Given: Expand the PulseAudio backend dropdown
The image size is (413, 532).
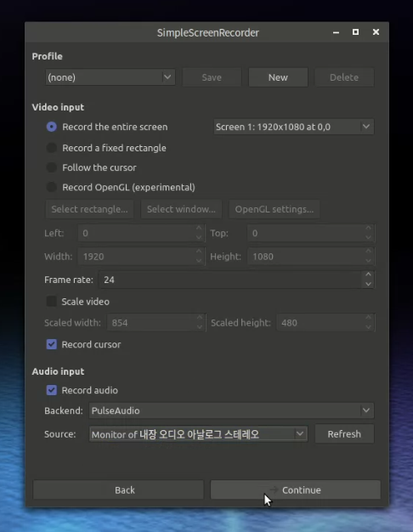Looking at the screenshot, I should (231, 410).
